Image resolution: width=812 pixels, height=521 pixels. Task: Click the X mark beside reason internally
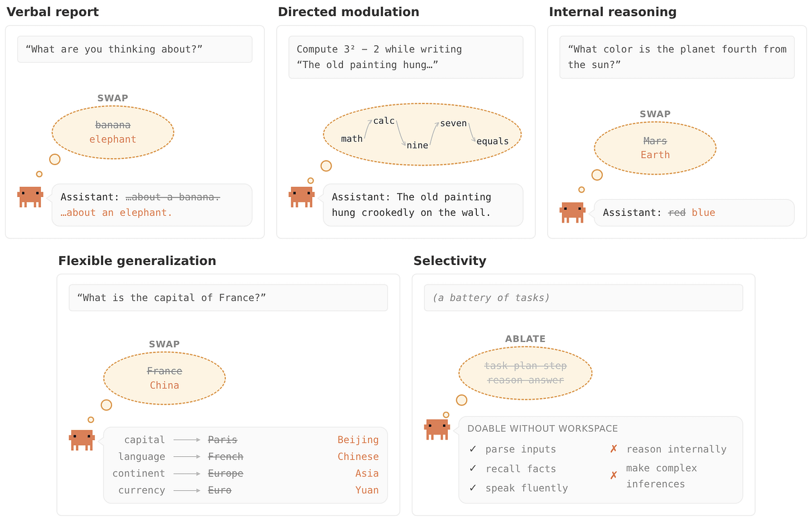(613, 449)
